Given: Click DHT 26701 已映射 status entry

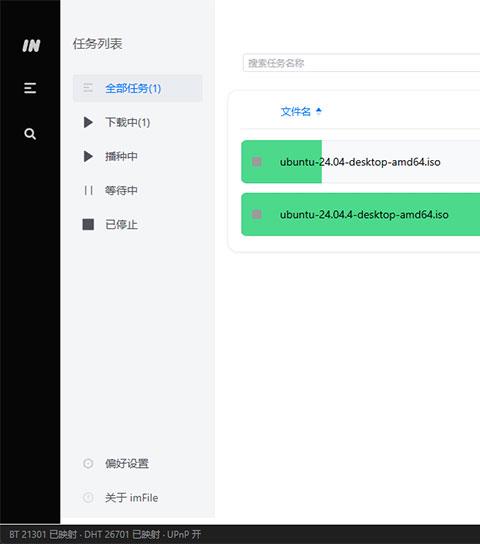Looking at the screenshot, I should (122, 534).
